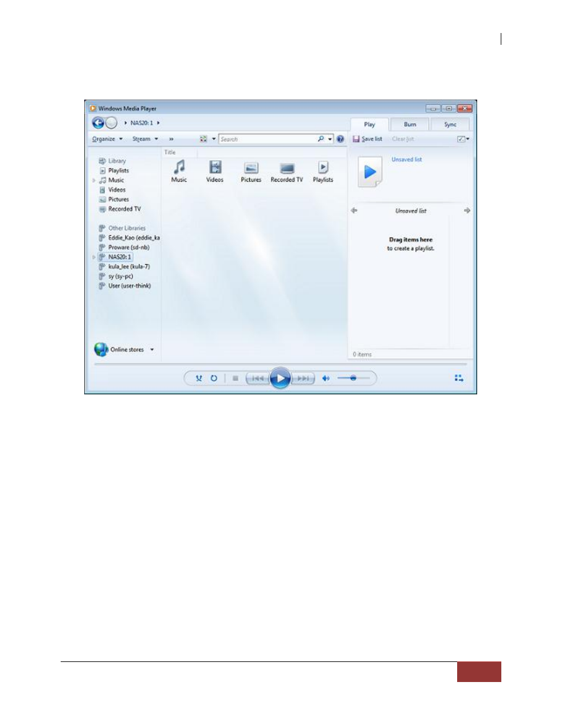Switch to the Play tab
The image size is (562, 728).
pyautogui.click(x=369, y=124)
